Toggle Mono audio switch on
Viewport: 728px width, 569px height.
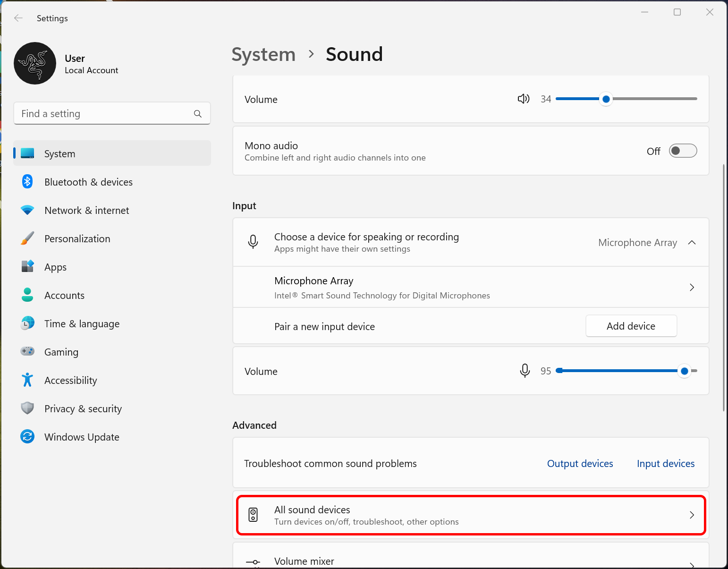pyautogui.click(x=683, y=151)
